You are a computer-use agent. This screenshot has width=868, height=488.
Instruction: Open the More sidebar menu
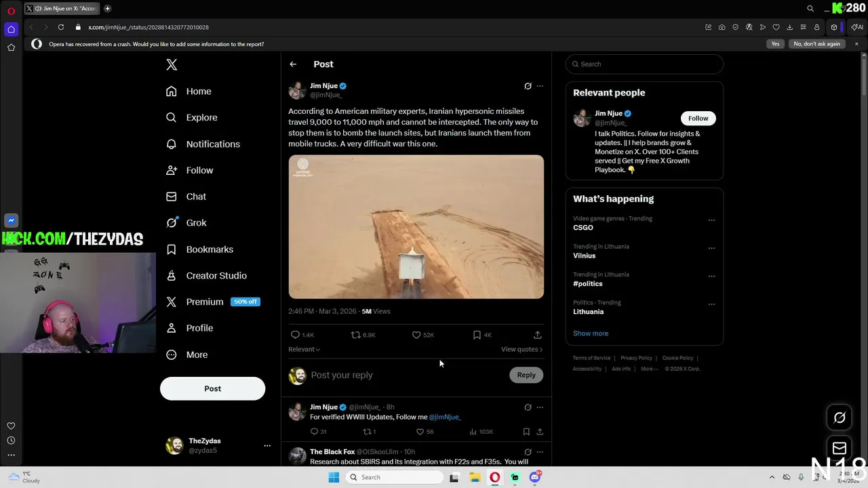[187, 354]
